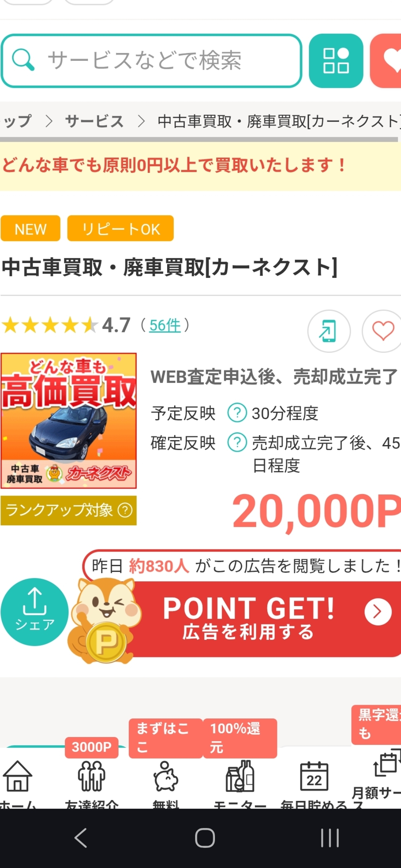This screenshot has height=868, width=401.
Task: Expand the ランクアップ対象 info badge
Action: [x=69, y=510]
